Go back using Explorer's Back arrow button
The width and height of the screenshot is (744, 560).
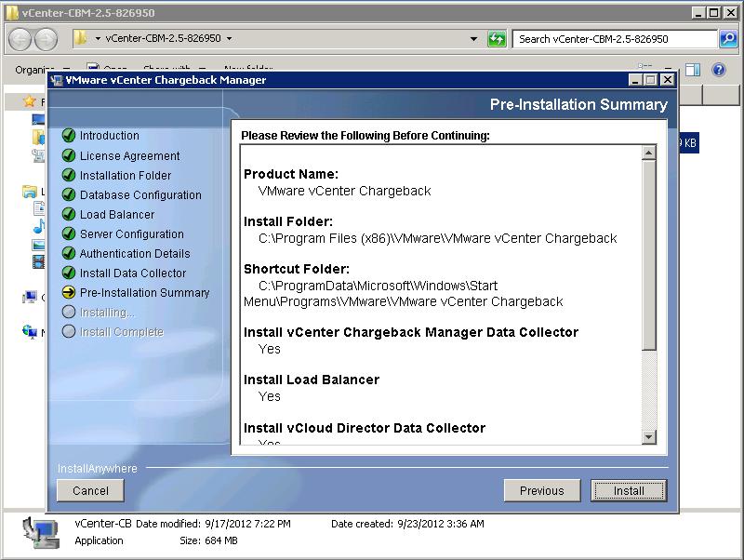[x=20, y=39]
